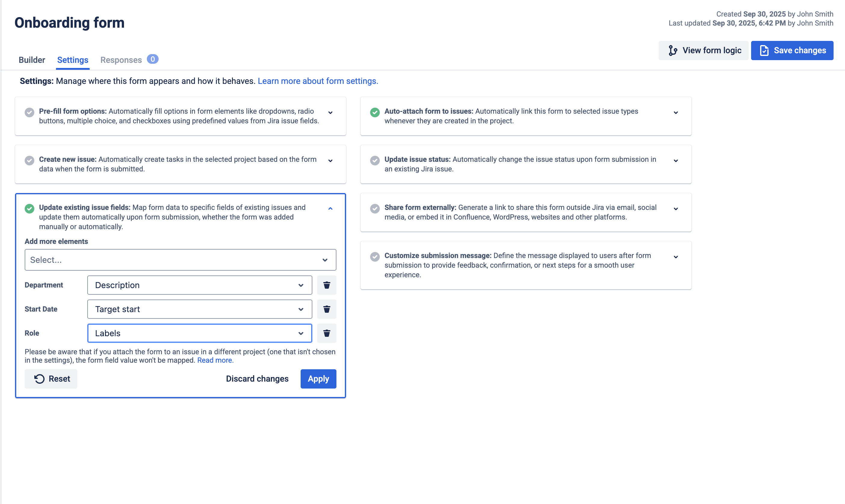Switch to the Builder tab
The width and height of the screenshot is (845, 504).
tap(32, 60)
